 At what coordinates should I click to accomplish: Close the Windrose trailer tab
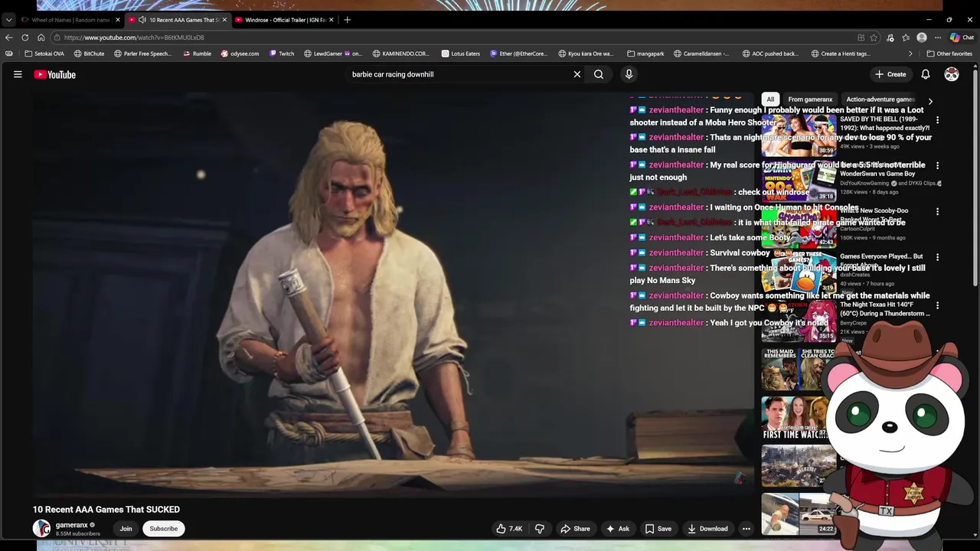[x=332, y=20]
